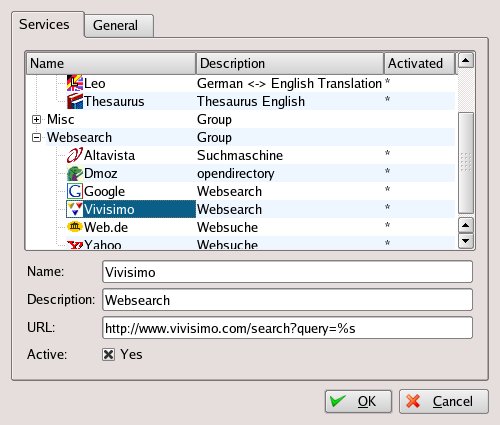Sort by the Name column header
Screen dimensions: 500x425
(111, 63)
